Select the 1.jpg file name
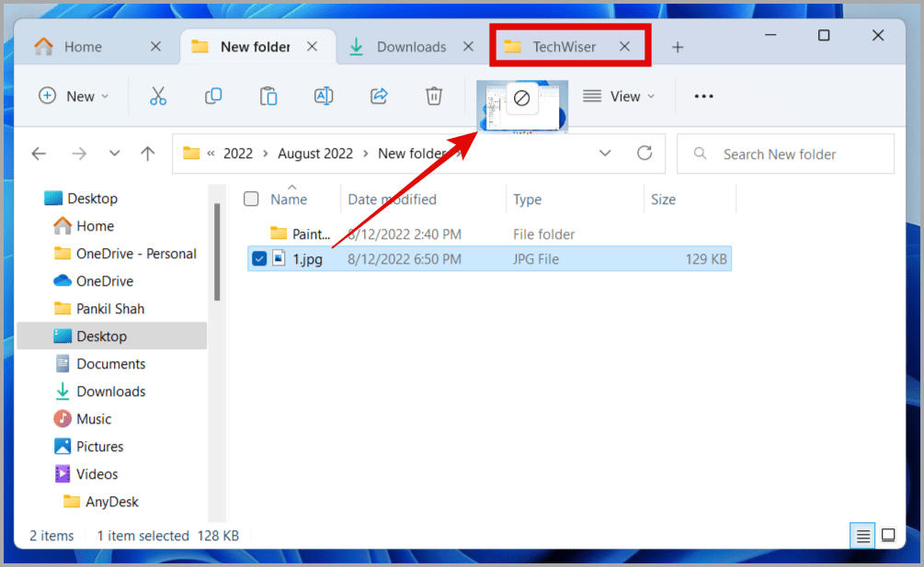This screenshot has height=567, width=924. click(308, 259)
